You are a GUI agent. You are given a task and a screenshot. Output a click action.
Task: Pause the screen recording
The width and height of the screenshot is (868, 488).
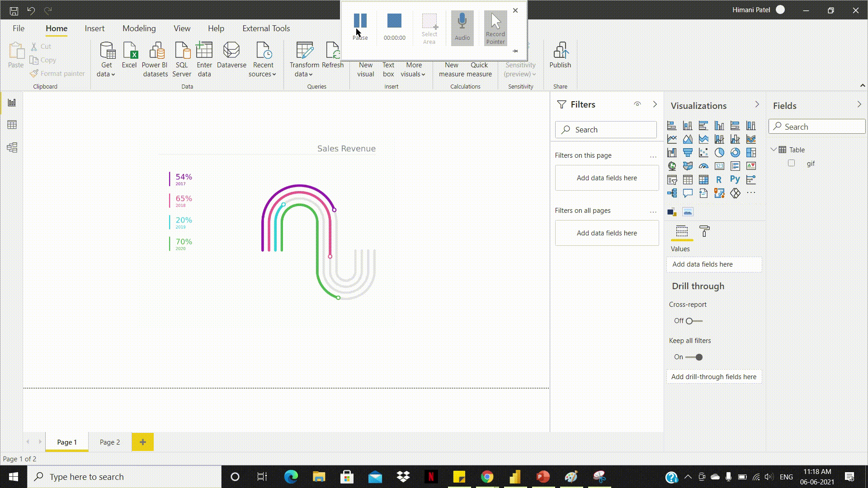coord(360,27)
